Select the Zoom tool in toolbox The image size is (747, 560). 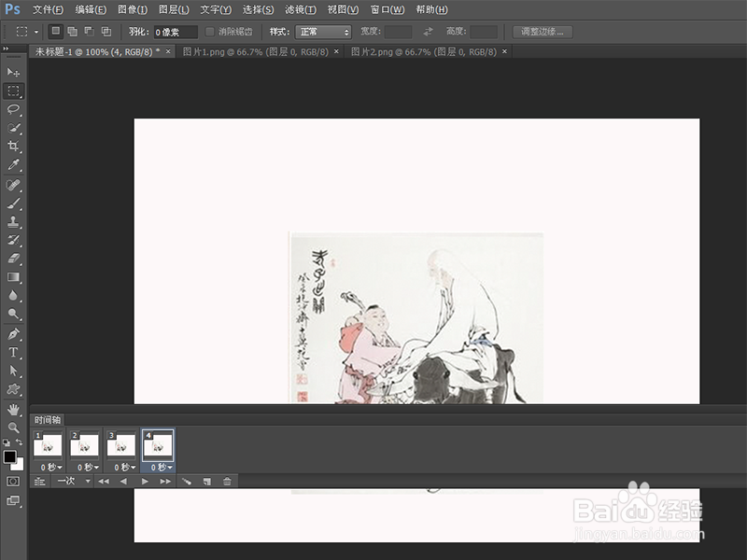point(13,427)
